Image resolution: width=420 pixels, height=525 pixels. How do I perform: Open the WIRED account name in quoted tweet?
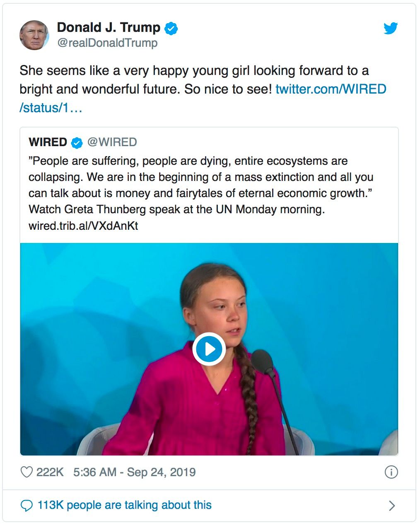coord(48,142)
